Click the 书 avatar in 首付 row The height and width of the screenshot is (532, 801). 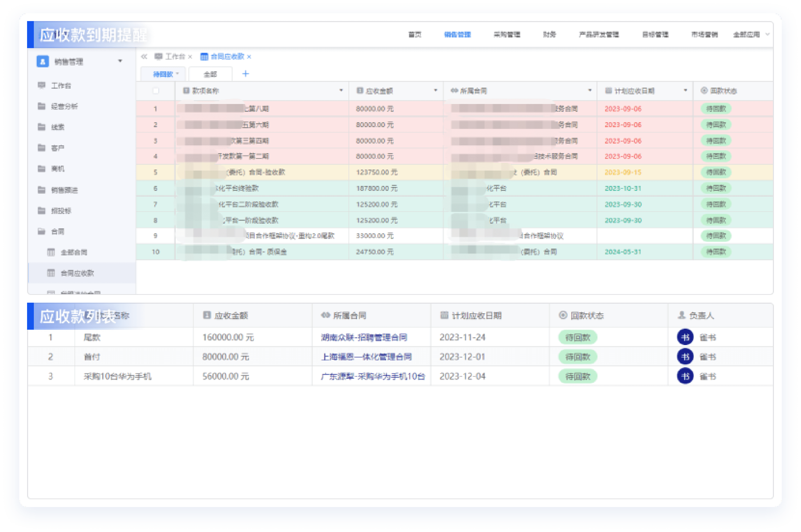point(685,356)
